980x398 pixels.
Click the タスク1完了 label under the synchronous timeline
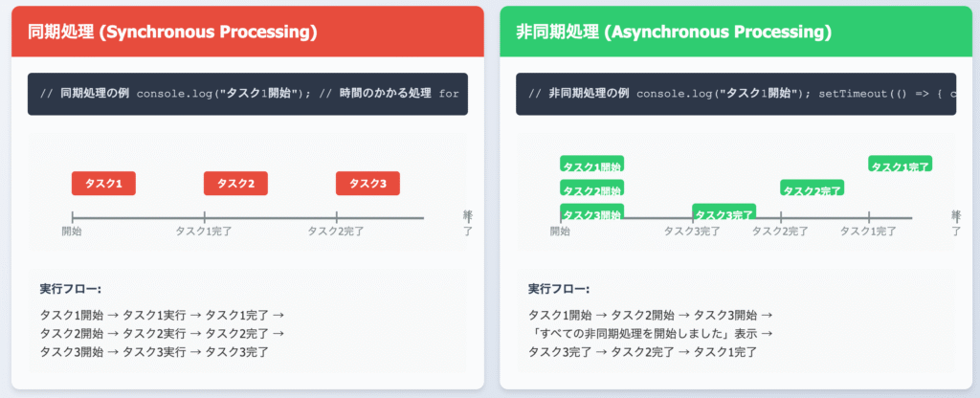[204, 232]
